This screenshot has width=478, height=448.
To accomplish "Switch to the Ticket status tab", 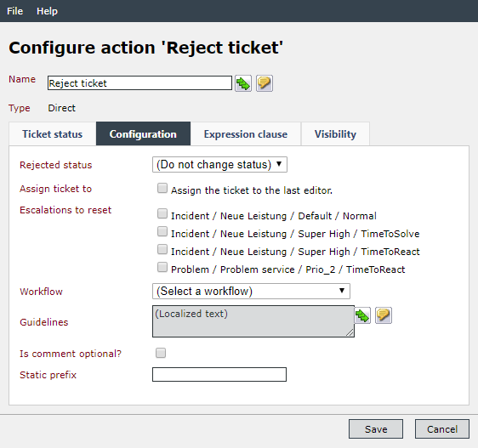I will point(53,134).
